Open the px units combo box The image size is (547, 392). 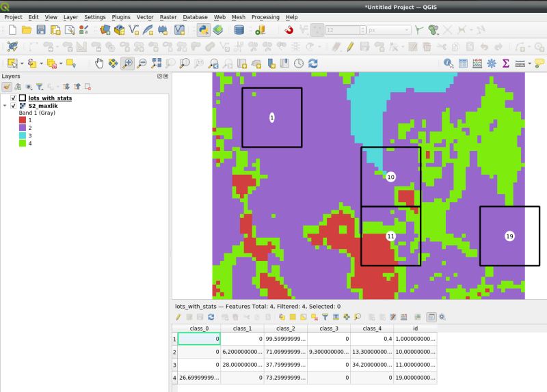388,30
